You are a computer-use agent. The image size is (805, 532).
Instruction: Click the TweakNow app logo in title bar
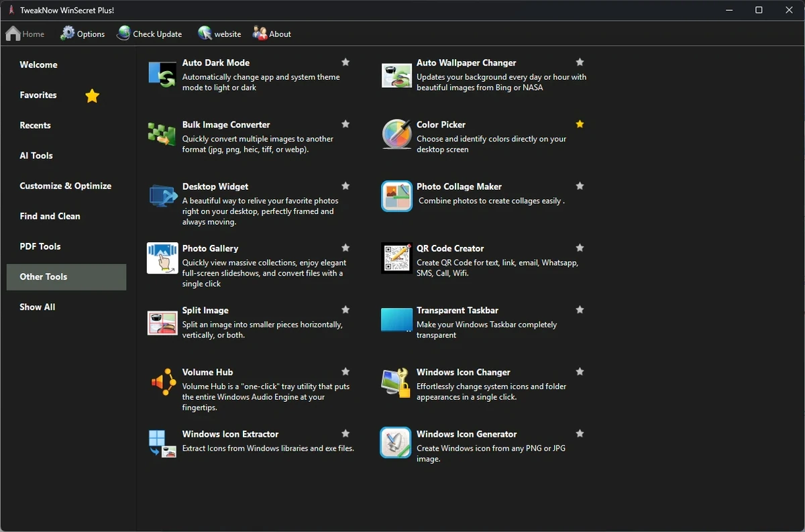pos(11,10)
